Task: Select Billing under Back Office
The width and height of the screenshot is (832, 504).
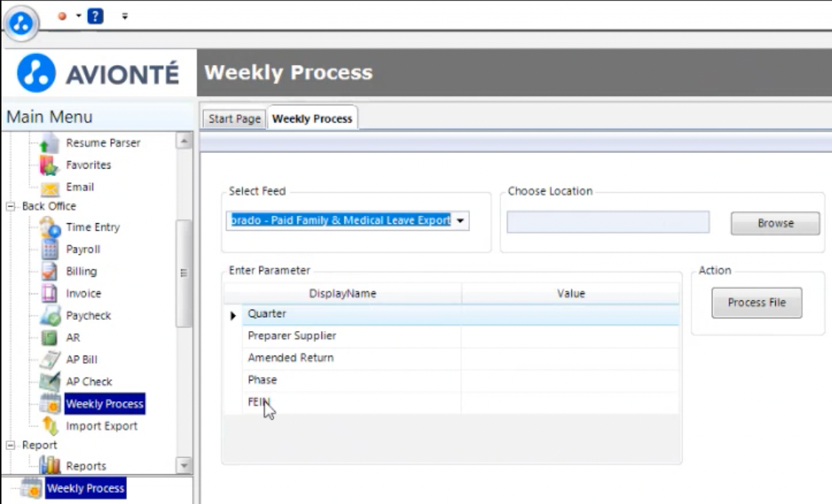Action: pos(81,271)
